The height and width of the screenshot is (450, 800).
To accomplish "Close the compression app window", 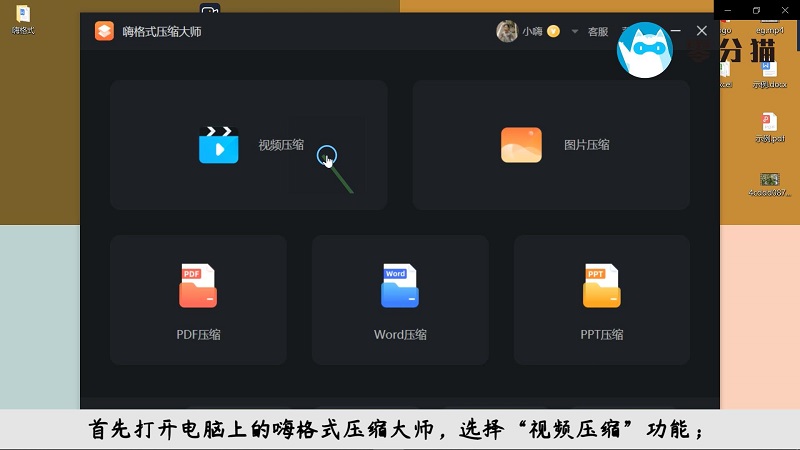I will (x=701, y=31).
